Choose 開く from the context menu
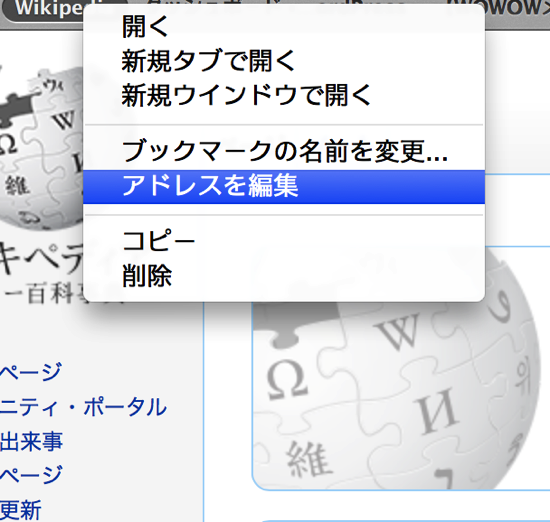This screenshot has width=550, height=522. pos(284,27)
